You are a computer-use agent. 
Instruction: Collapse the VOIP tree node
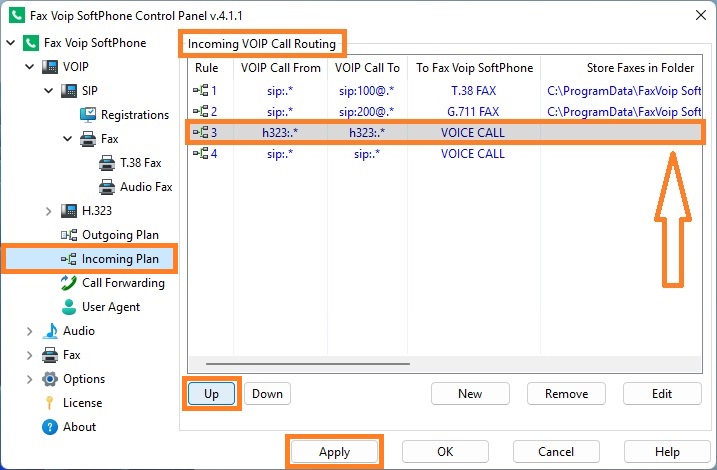[30, 67]
